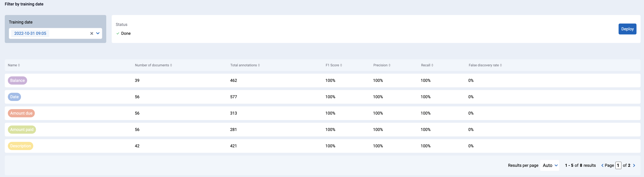644x177 pixels.
Task: Sort by False discovery rate
Action: pyautogui.click(x=485, y=65)
